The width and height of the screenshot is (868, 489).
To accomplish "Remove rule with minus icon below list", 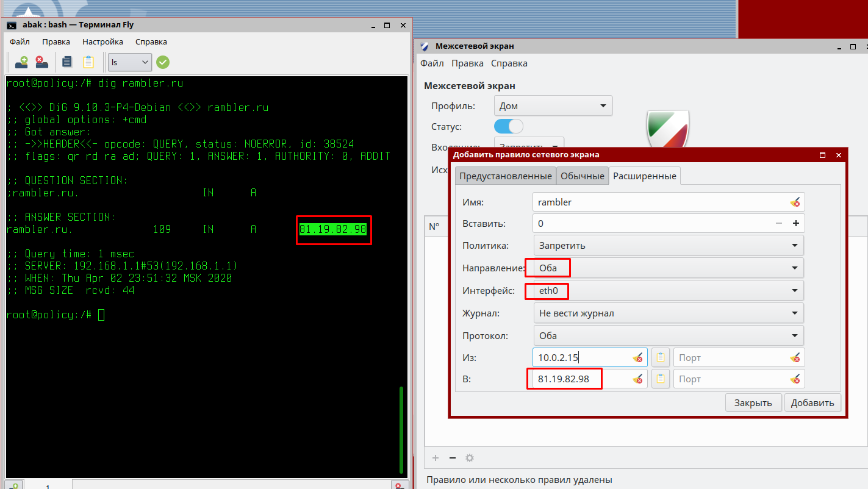I will click(453, 458).
